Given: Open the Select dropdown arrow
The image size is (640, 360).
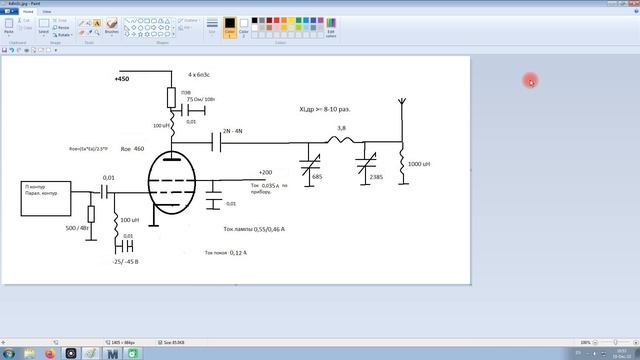Looking at the screenshot, I should [44, 36].
